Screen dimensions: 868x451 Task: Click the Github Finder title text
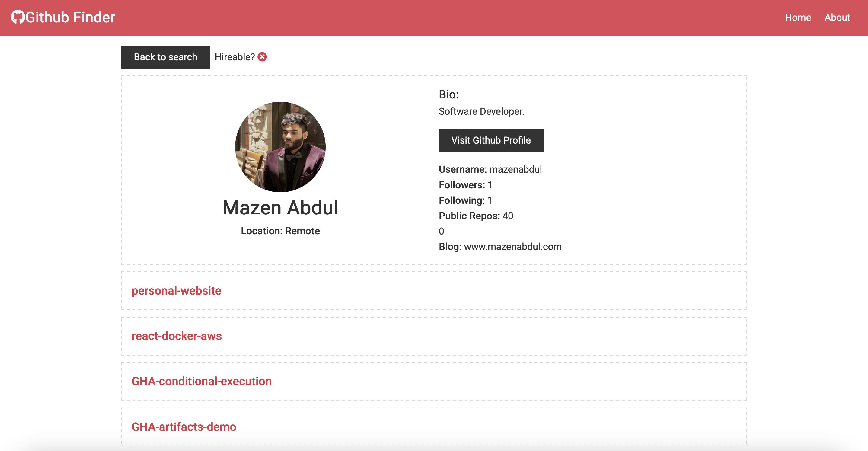click(70, 17)
